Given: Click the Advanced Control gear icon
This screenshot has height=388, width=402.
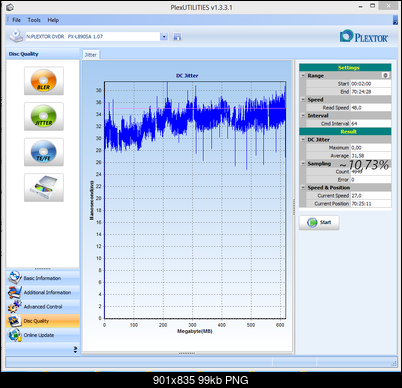Looking at the screenshot, I should point(15,306).
